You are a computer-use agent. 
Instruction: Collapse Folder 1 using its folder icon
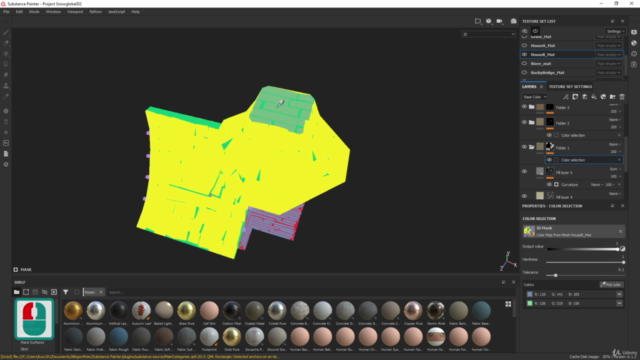pyautogui.click(x=531, y=147)
